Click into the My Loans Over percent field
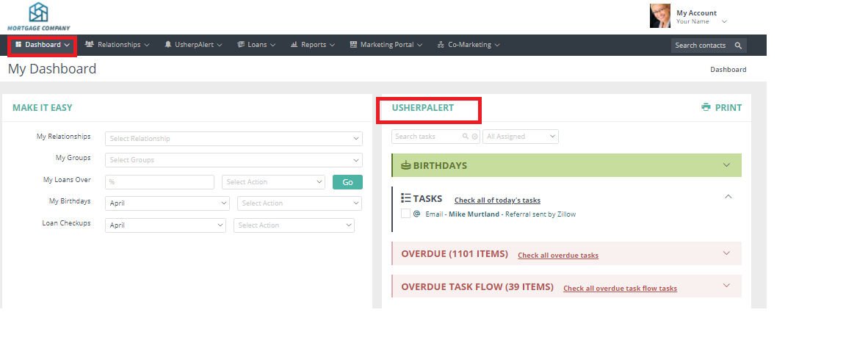 (159, 182)
